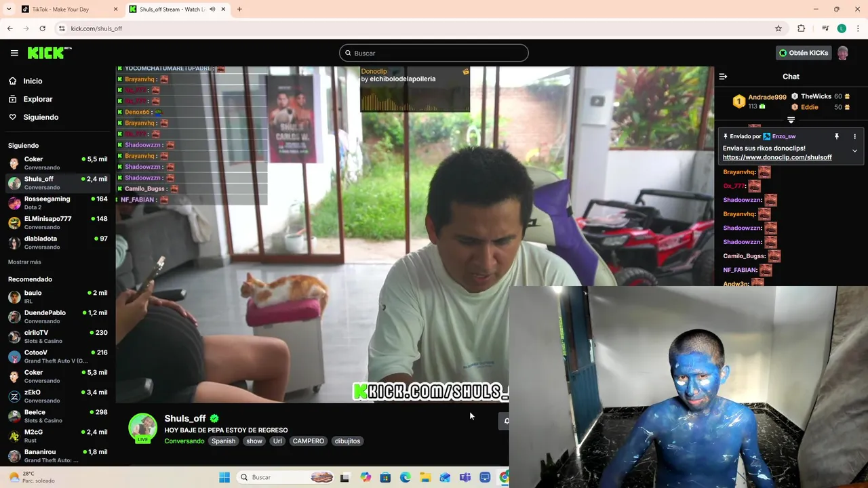Open the Conversando category link under stream title
Image resolution: width=868 pixels, height=488 pixels.
(184, 441)
